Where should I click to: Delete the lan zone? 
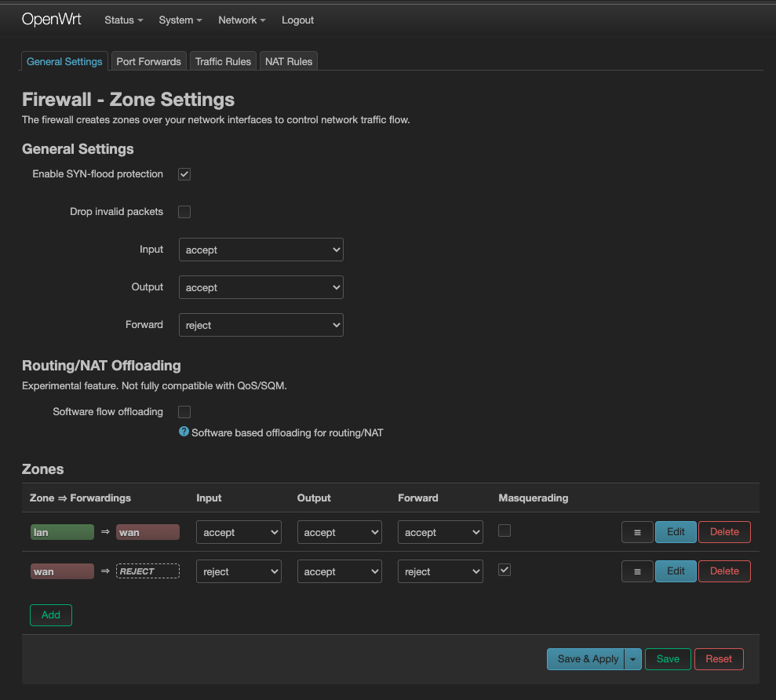coord(724,532)
